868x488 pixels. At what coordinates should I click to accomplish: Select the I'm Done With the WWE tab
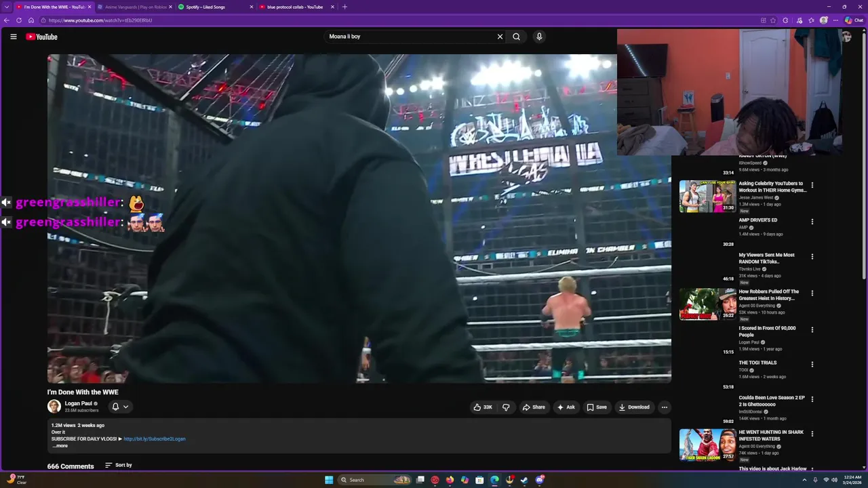pyautogui.click(x=54, y=7)
